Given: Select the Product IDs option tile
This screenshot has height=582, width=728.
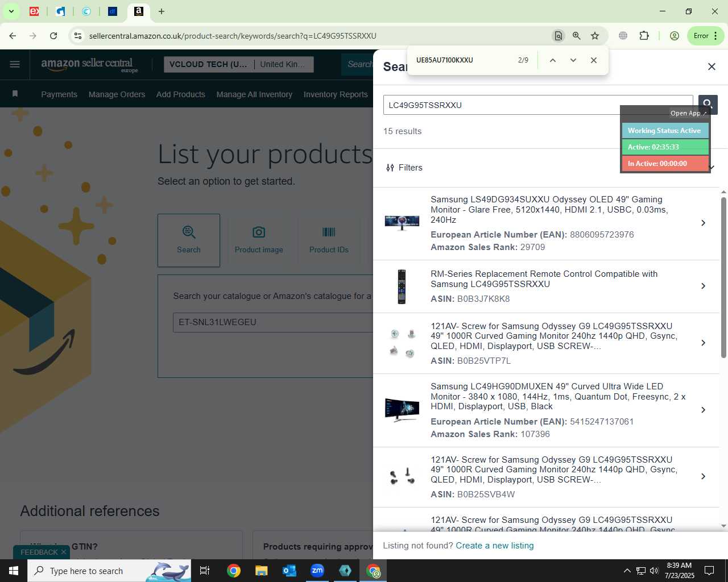Looking at the screenshot, I should 329,240.
